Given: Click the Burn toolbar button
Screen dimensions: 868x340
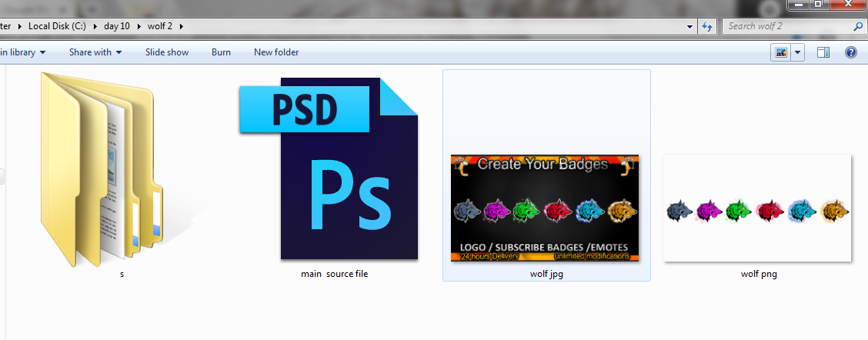Looking at the screenshot, I should (x=221, y=52).
